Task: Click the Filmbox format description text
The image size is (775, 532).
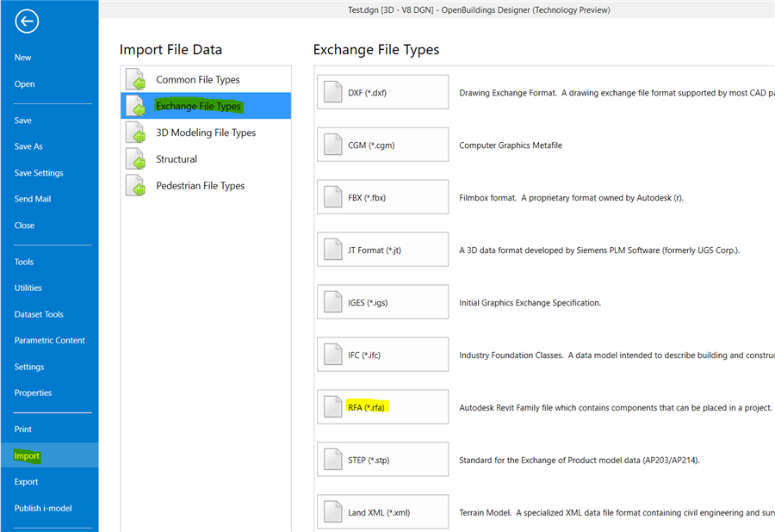Action: point(572,198)
